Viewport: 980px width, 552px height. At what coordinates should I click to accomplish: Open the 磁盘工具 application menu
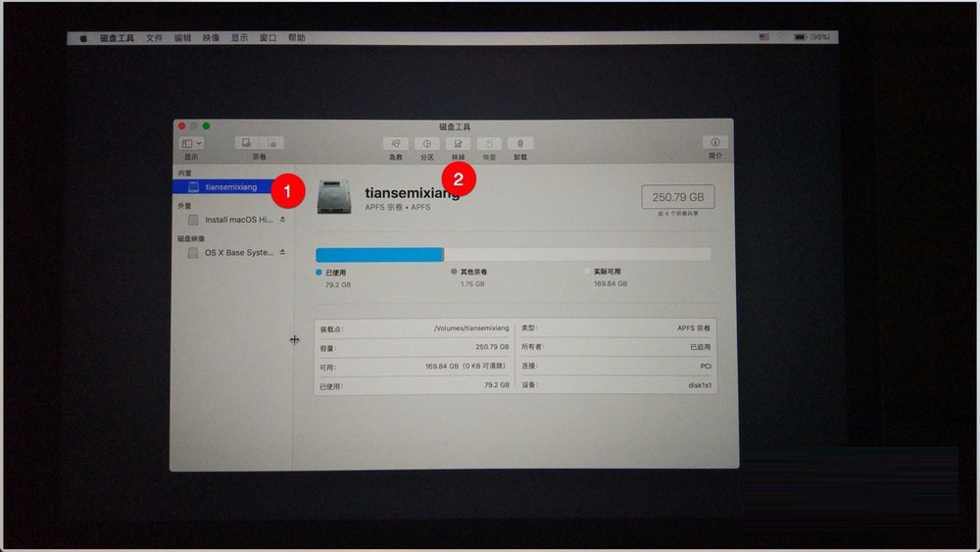point(117,38)
